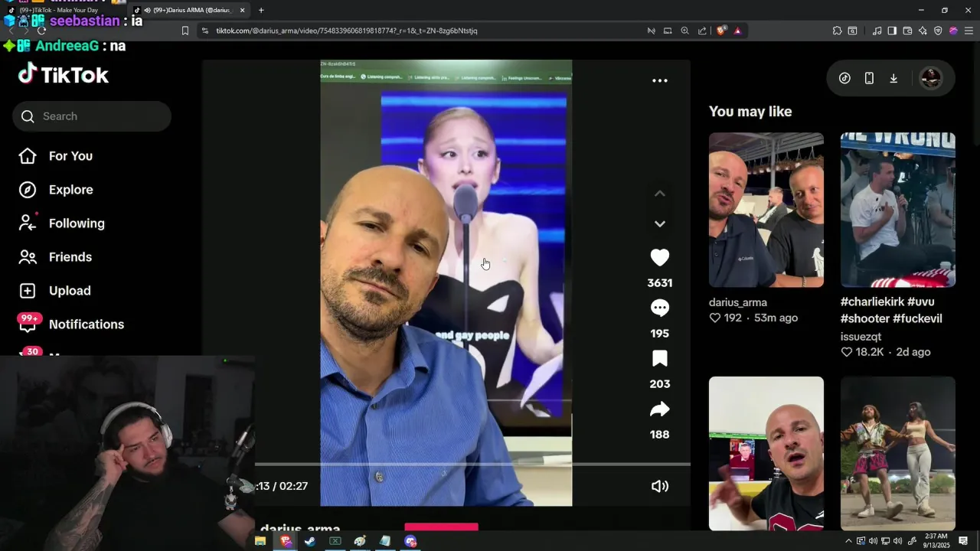Open Steam from the taskbar
Viewport: 980px width, 551px height.
point(310,541)
